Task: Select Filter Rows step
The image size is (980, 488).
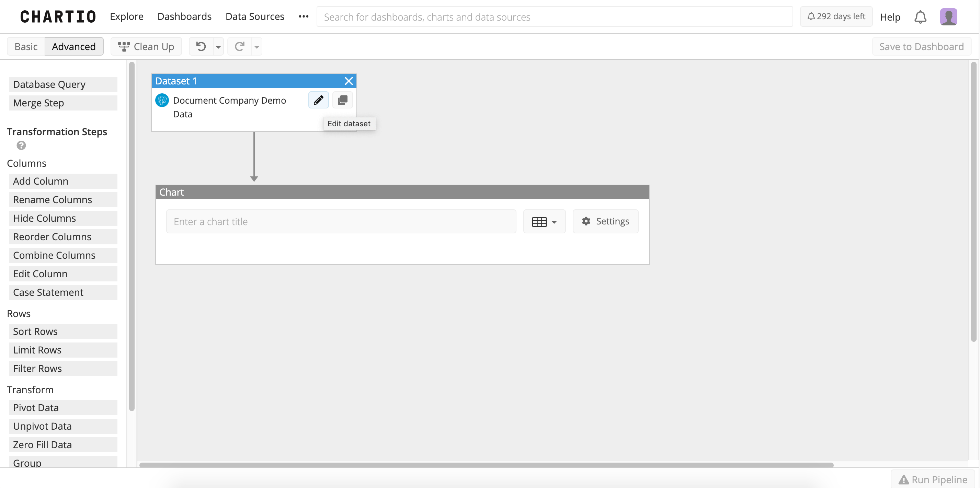Action: click(63, 369)
